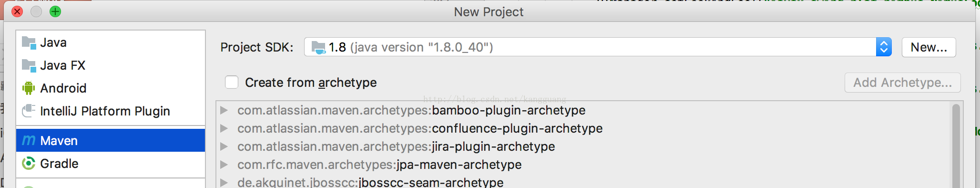Select Android project type
Viewport: 980px width, 188px height.
[111, 88]
